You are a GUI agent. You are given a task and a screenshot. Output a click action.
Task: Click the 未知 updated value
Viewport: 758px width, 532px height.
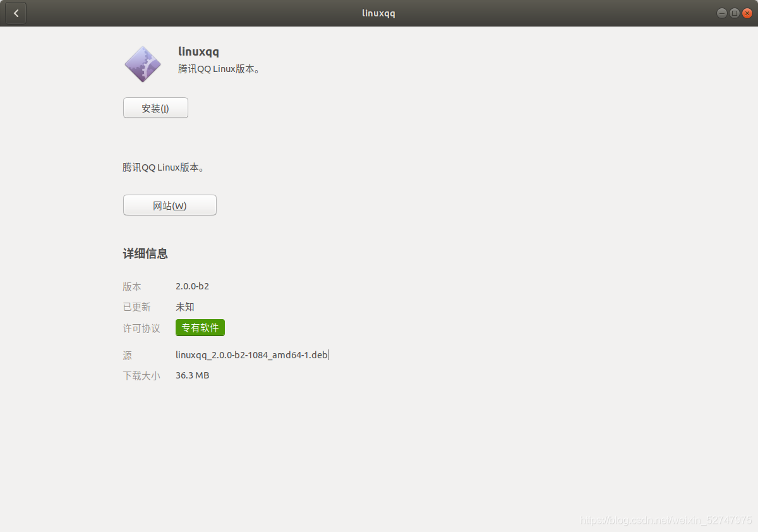coord(185,307)
